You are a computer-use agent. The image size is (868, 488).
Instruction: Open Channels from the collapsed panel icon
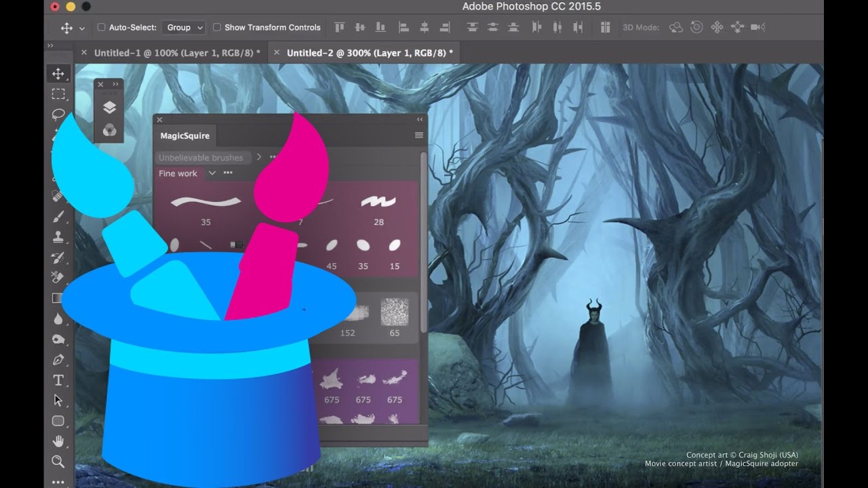pyautogui.click(x=109, y=130)
